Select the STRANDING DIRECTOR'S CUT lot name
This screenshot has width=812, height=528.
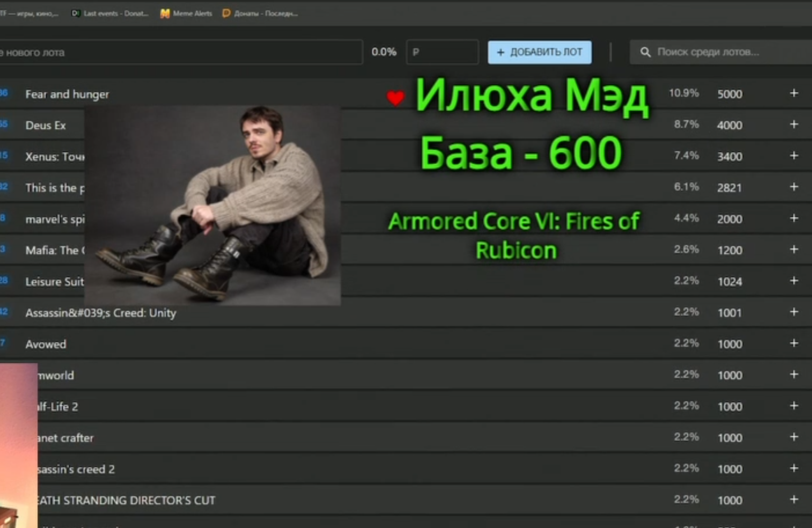point(127,500)
